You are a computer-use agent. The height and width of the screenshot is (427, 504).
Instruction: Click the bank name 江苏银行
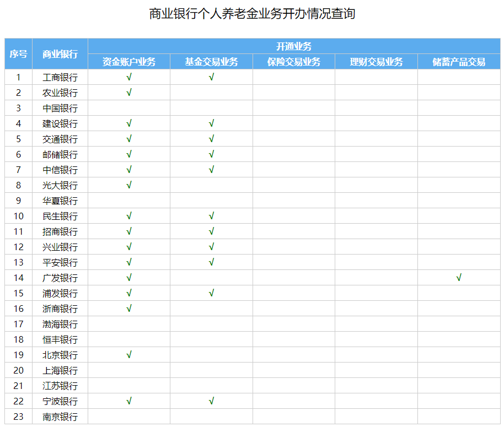click(x=60, y=386)
